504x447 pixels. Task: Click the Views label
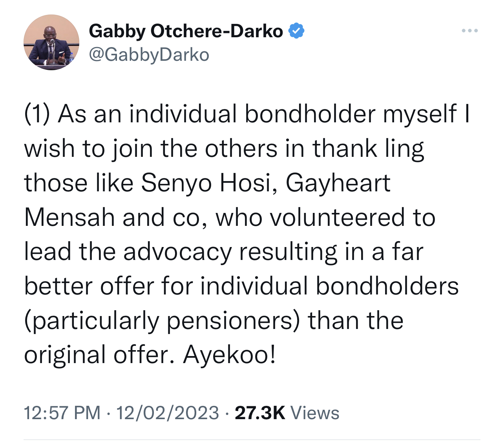click(x=314, y=413)
